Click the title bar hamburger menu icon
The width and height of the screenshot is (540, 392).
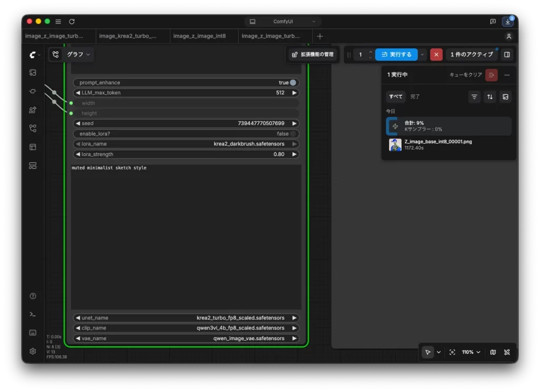58,21
